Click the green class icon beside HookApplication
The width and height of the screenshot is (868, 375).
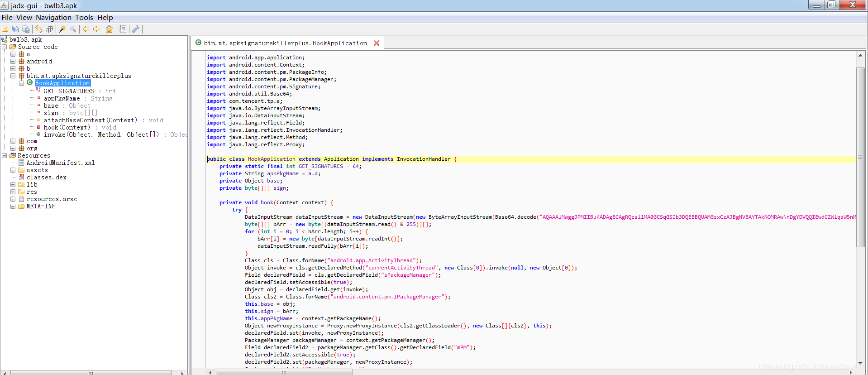point(30,82)
